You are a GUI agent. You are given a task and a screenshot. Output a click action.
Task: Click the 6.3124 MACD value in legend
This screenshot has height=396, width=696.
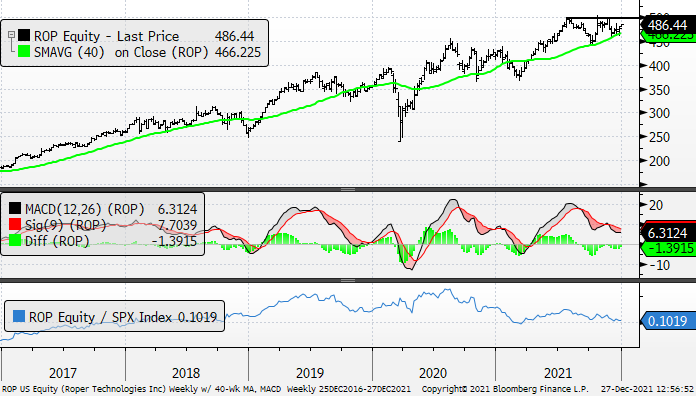click(x=178, y=209)
